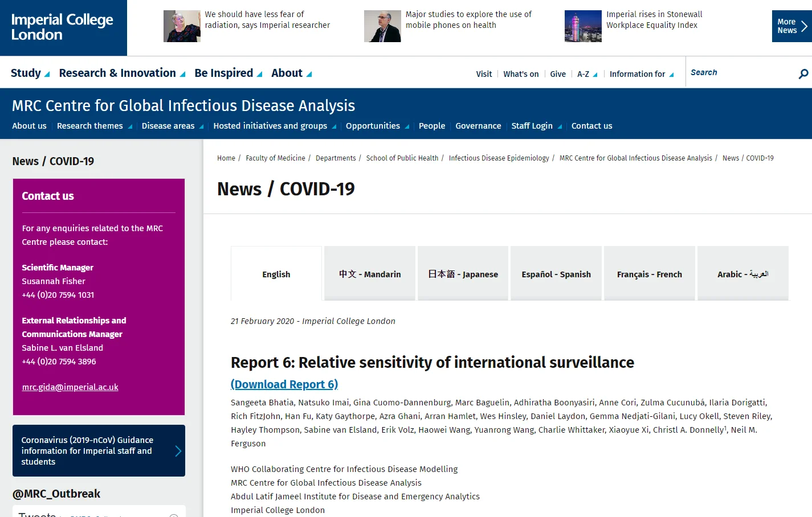Open the Governance menu item
The image size is (812, 517).
tap(478, 126)
